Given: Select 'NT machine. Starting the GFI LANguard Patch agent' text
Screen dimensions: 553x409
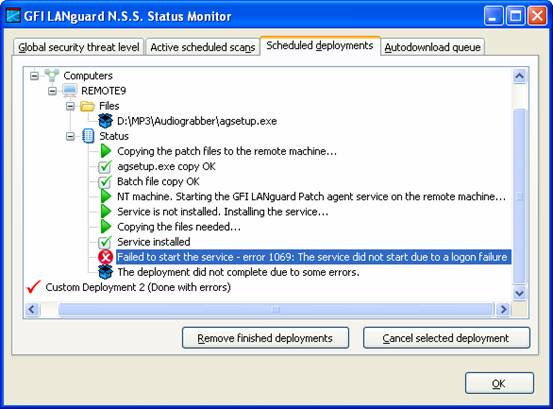Looking at the screenshot, I should 311,196.
